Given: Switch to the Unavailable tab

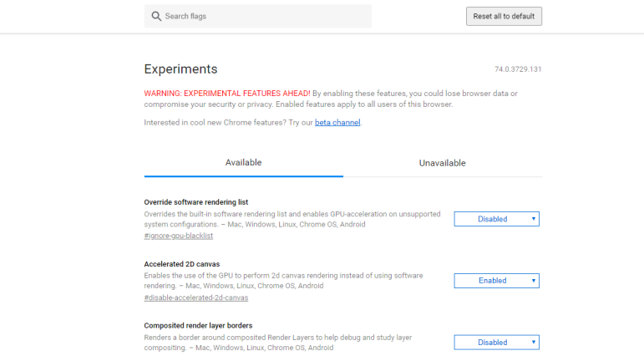Looking at the screenshot, I should [443, 163].
